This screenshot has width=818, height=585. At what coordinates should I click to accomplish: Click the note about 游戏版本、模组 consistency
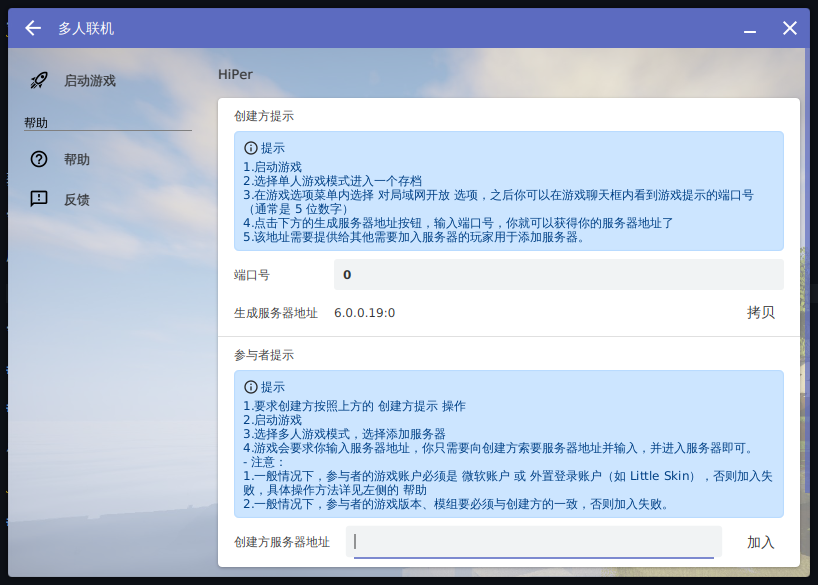click(456, 504)
